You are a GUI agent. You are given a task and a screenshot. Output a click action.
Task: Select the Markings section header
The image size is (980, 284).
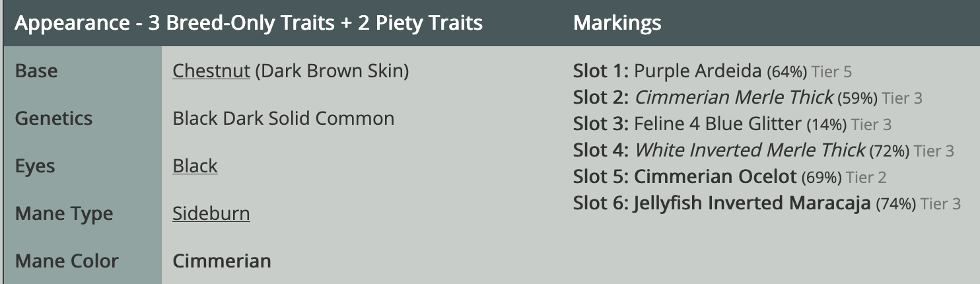[x=617, y=23]
